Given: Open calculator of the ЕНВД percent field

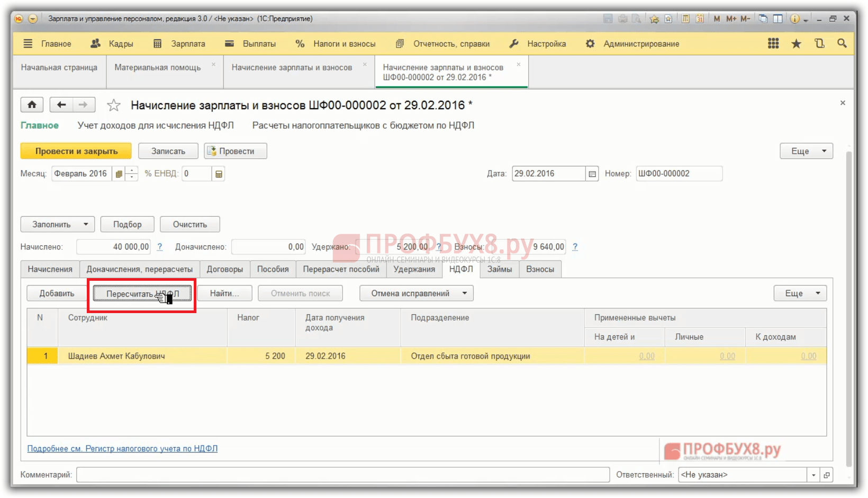Looking at the screenshot, I should tap(219, 174).
